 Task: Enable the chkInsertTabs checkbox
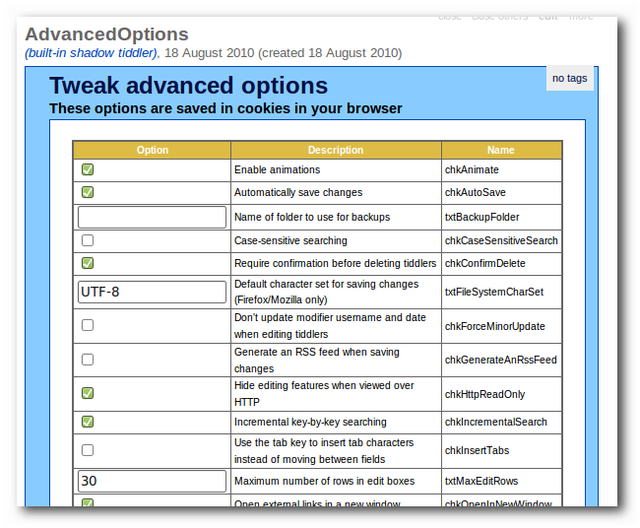tap(88, 450)
